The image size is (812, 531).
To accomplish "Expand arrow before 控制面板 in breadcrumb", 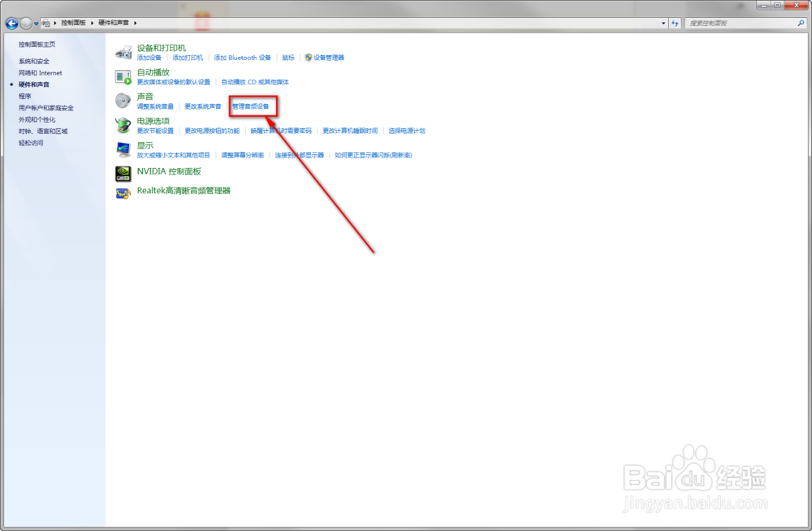I will coord(55,23).
